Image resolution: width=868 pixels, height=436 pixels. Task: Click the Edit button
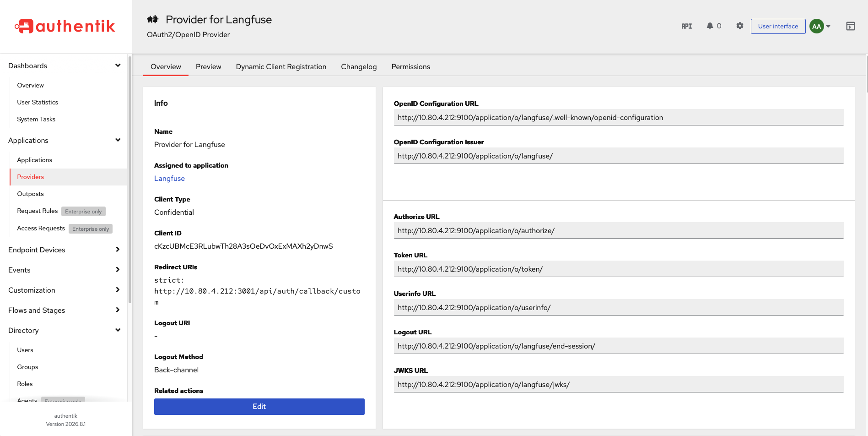click(x=259, y=407)
